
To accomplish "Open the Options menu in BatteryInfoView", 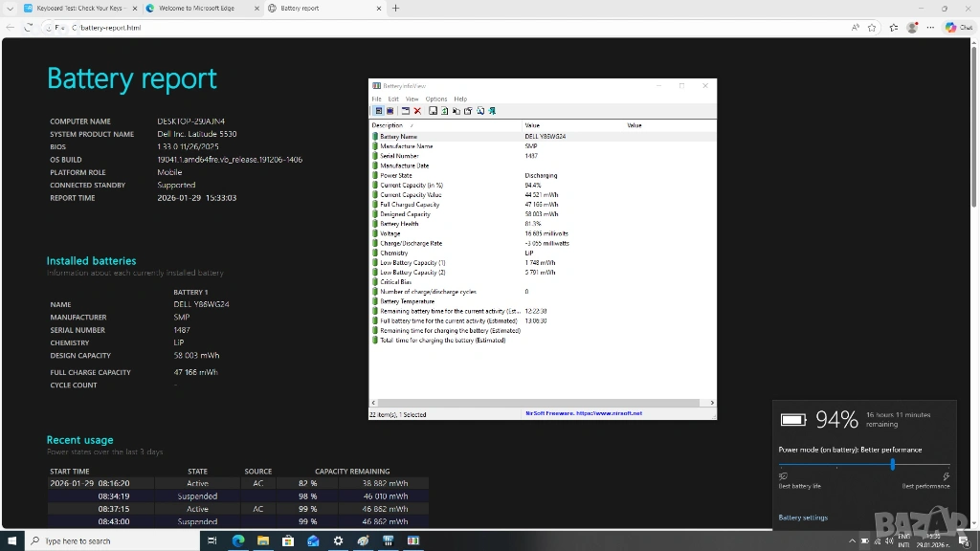I will coord(435,99).
